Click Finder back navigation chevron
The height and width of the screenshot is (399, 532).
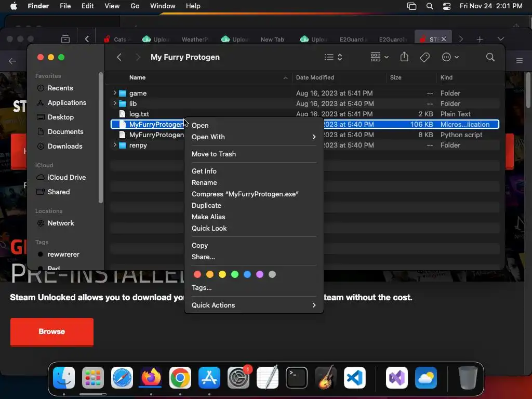119,57
